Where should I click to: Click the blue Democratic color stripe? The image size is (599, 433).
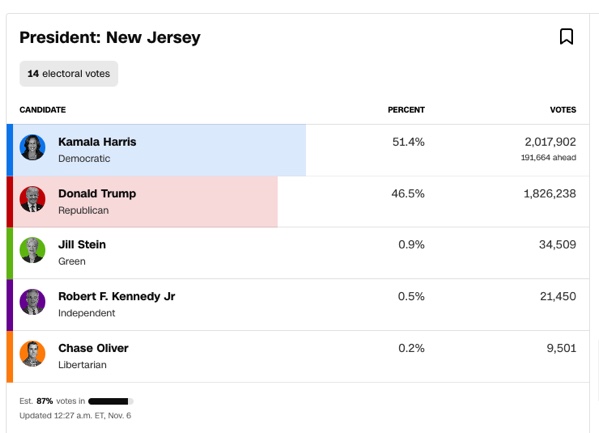pos(10,150)
